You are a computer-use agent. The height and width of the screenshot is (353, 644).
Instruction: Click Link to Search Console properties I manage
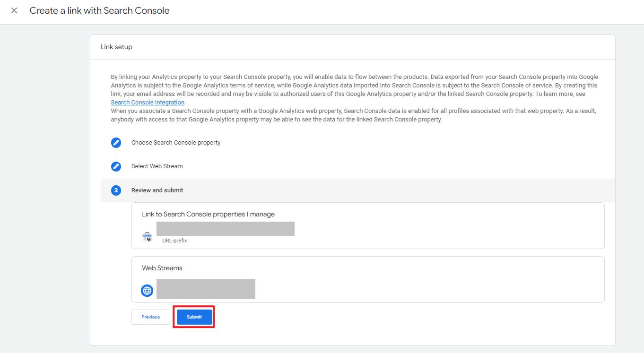208,215
